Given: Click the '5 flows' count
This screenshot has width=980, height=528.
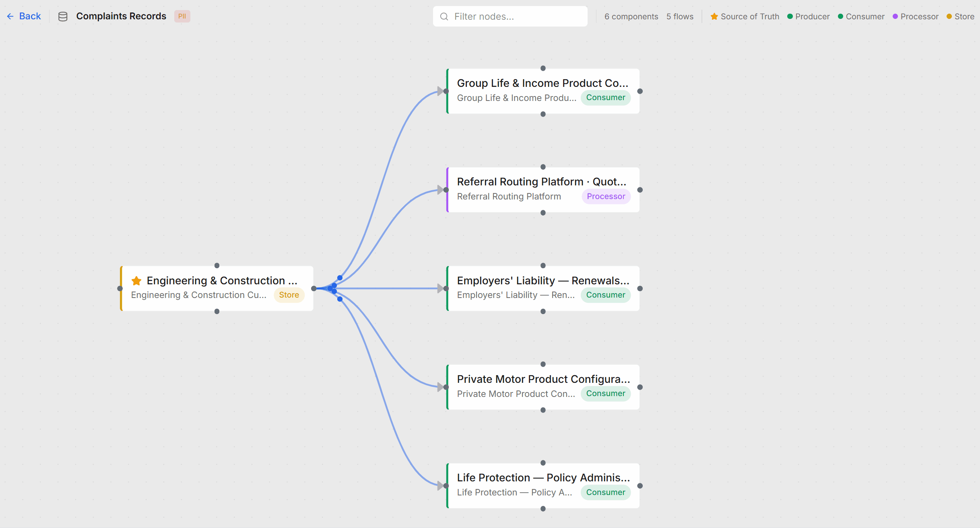Looking at the screenshot, I should (680, 16).
